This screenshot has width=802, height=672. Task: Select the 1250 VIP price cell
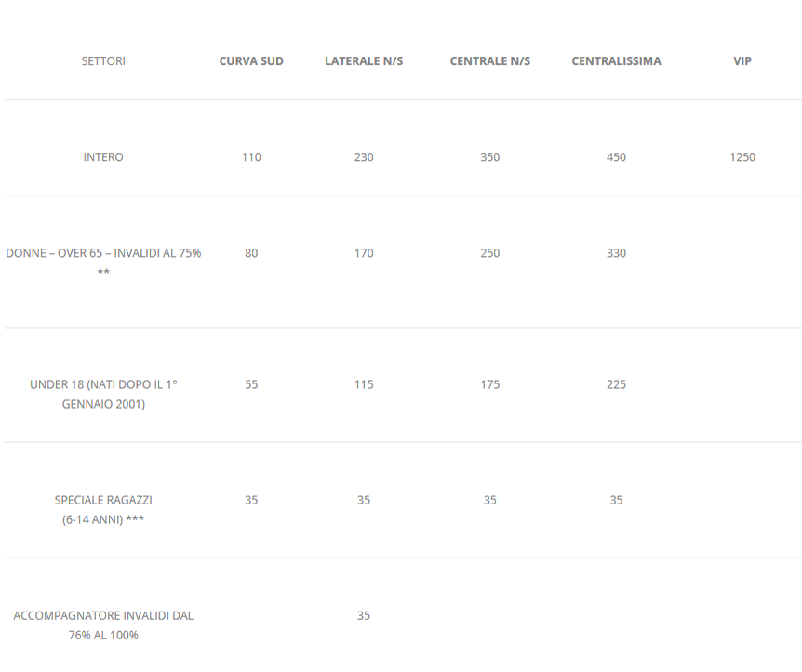(742, 157)
